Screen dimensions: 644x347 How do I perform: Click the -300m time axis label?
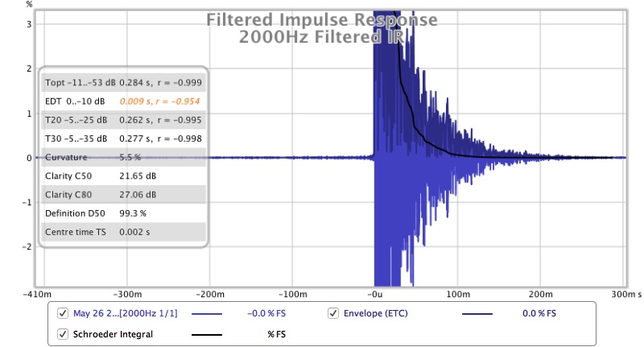click(x=127, y=294)
